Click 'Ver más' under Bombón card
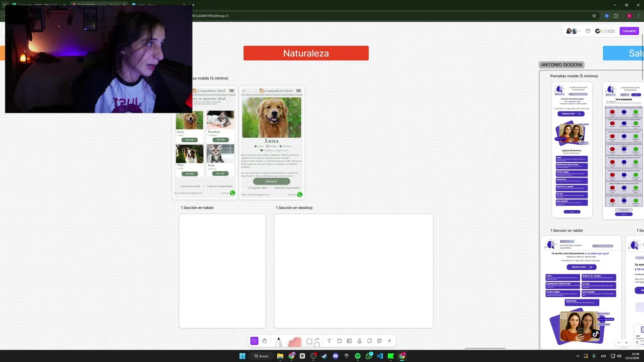 220,140
